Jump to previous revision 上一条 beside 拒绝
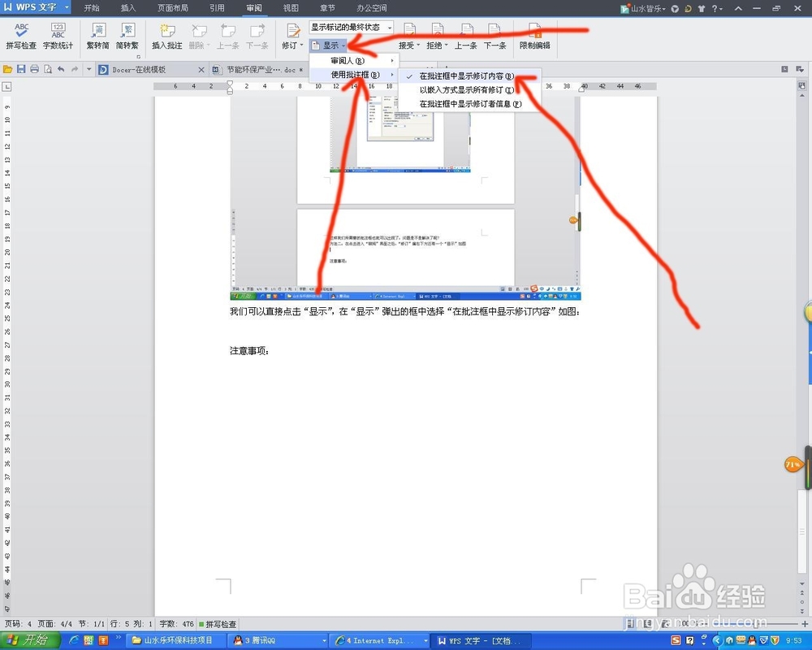The height and width of the screenshot is (650, 812). click(x=466, y=36)
